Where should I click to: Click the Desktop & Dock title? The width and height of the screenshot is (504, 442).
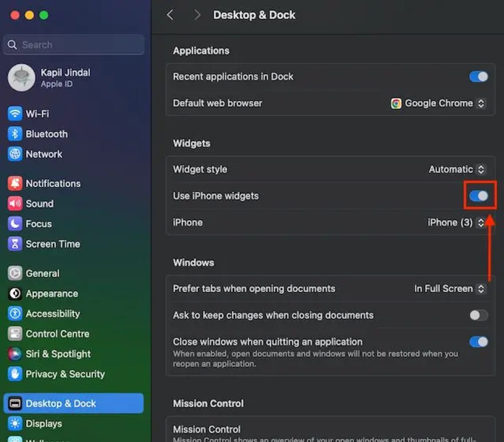pos(254,15)
